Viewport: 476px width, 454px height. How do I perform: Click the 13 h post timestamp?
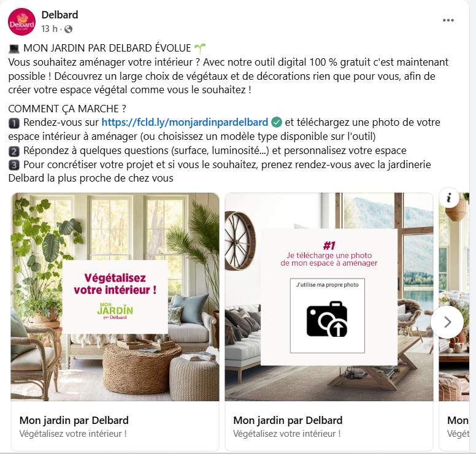pyautogui.click(x=49, y=29)
